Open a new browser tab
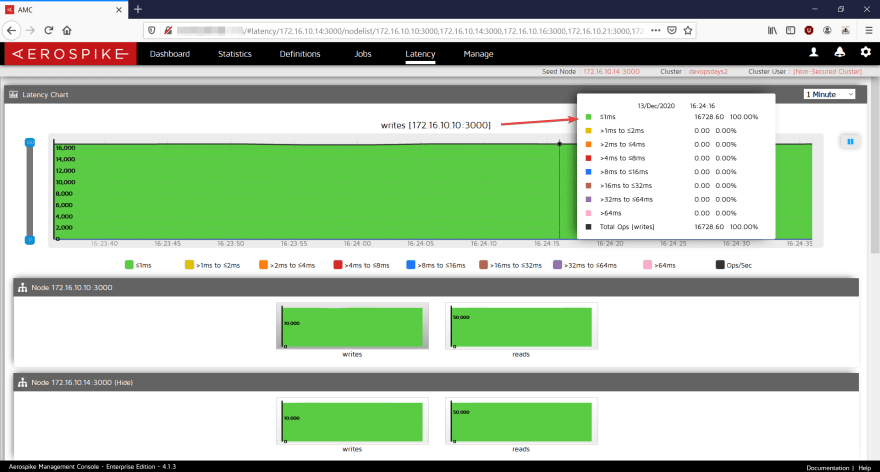The height and width of the screenshot is (472, 880). (x=138, y=9)
